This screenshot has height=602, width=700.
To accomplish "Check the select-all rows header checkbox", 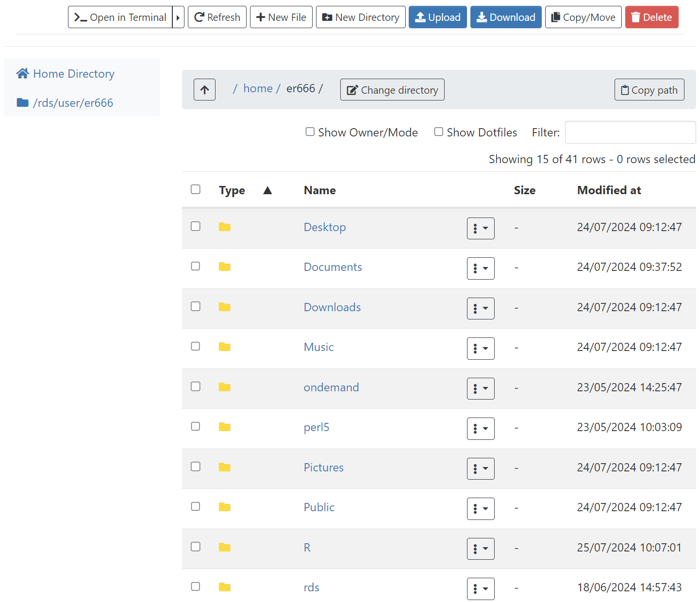I will point(196,189).
